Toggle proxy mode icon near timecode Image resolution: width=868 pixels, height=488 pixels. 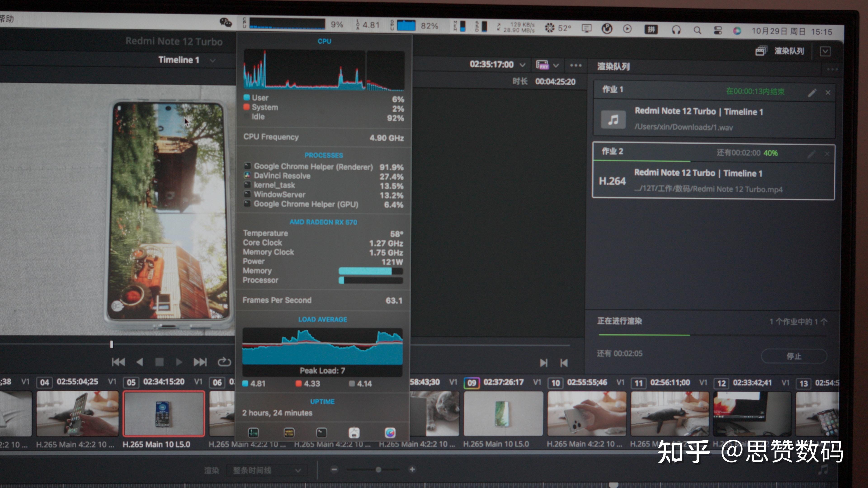coord(542,65)
